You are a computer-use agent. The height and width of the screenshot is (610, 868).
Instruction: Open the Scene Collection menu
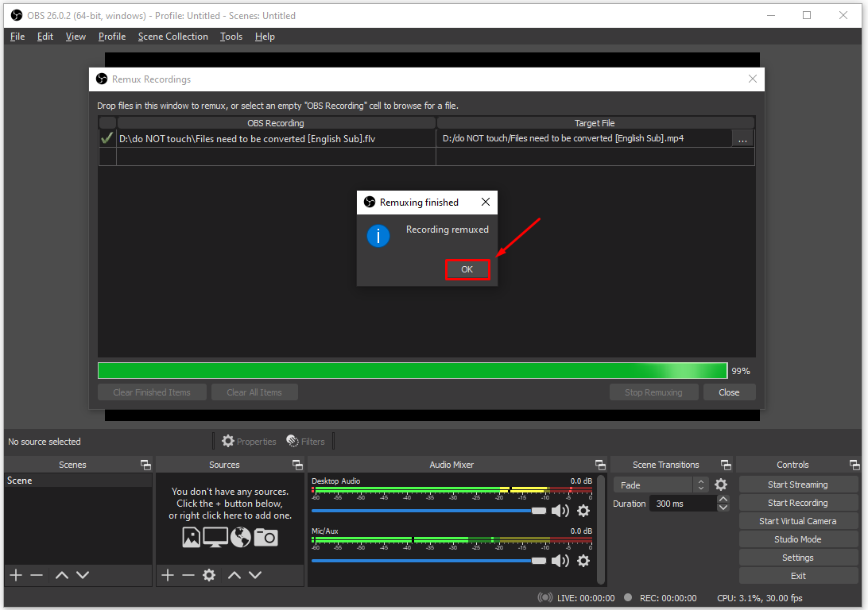pos(172,37)
